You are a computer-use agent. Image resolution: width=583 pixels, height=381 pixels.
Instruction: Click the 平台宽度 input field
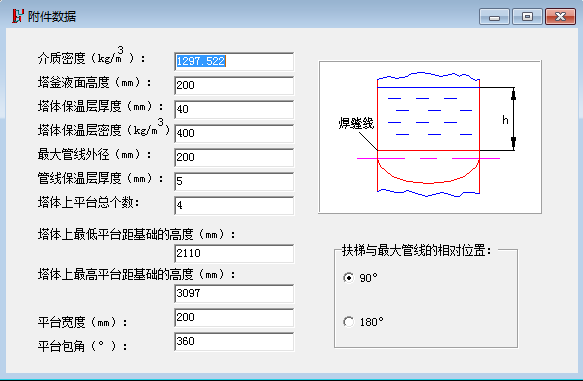[x=234, y=317]
